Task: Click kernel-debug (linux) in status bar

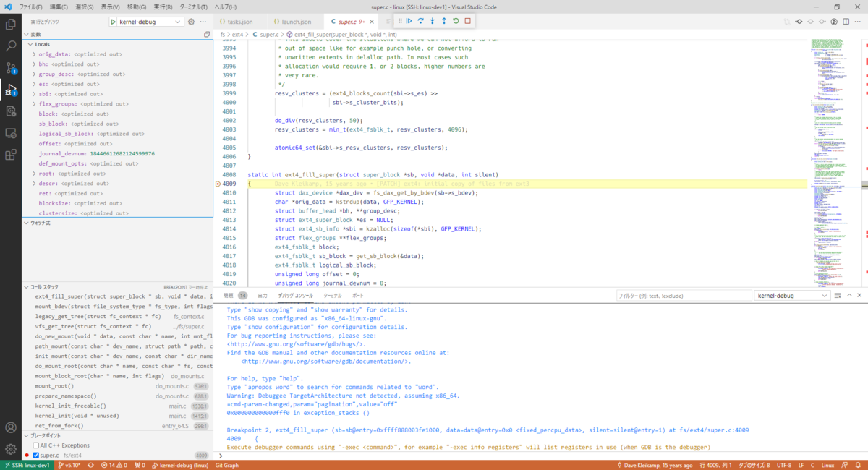Action: click(x=179, y=465)
